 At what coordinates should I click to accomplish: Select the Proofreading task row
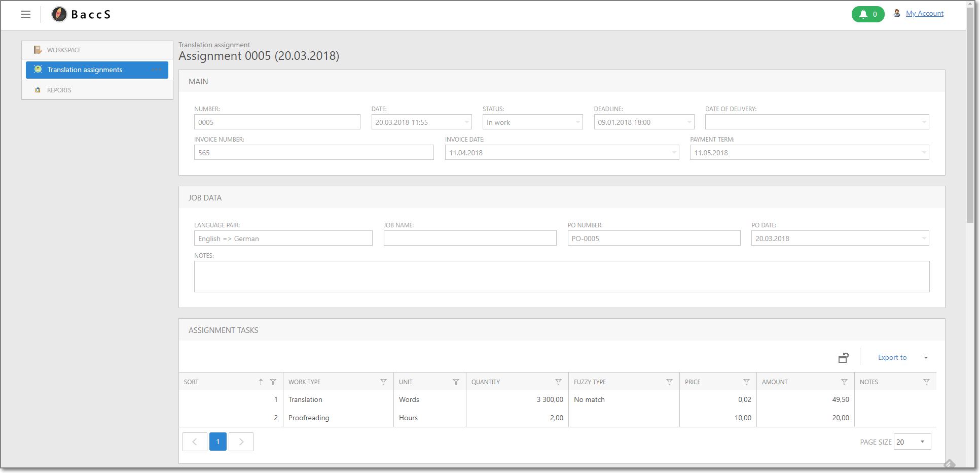(x=558, y=418)
